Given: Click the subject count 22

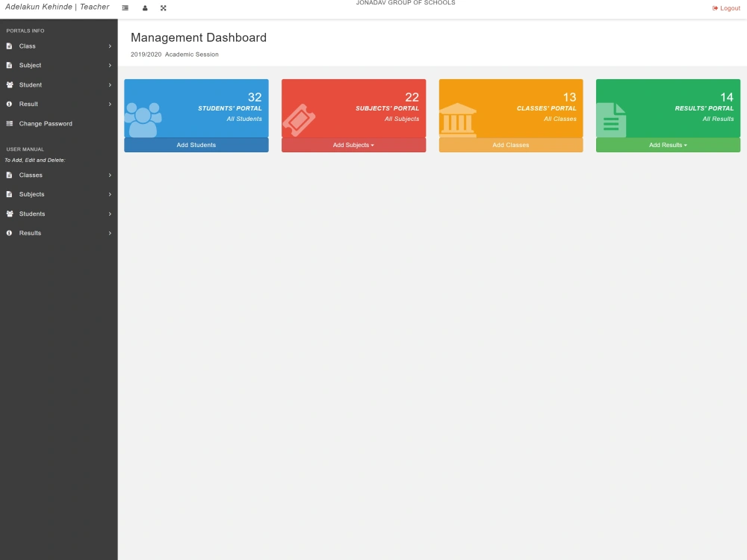Looking at the screenshot, I should [x=412, y=97].
